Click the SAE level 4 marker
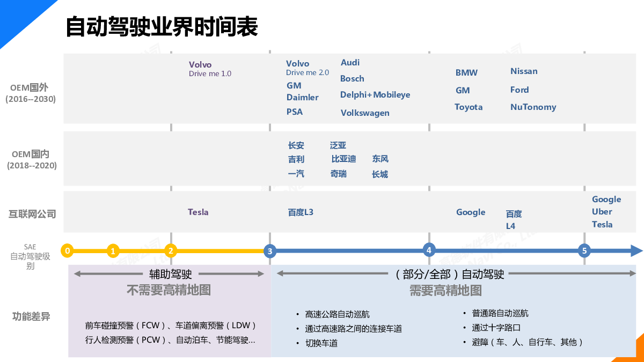644x362 pixels. pyautogui.click(x=428, y=250)
